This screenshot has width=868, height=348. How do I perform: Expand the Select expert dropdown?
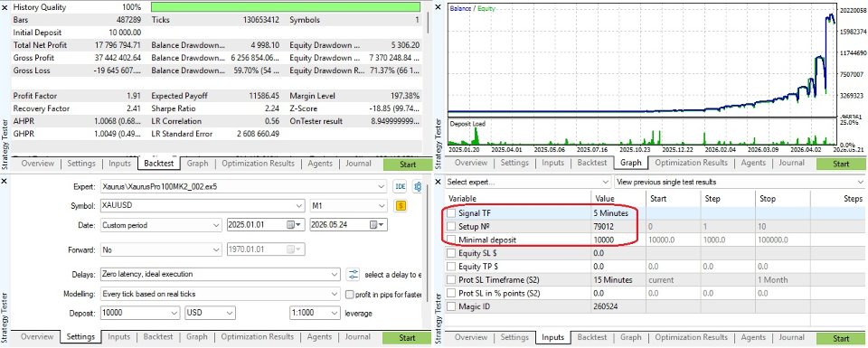606,182
